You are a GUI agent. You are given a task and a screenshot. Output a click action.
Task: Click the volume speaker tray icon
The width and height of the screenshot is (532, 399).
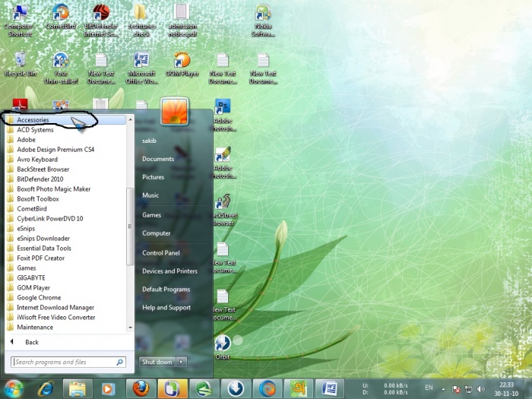coord(480,389)
